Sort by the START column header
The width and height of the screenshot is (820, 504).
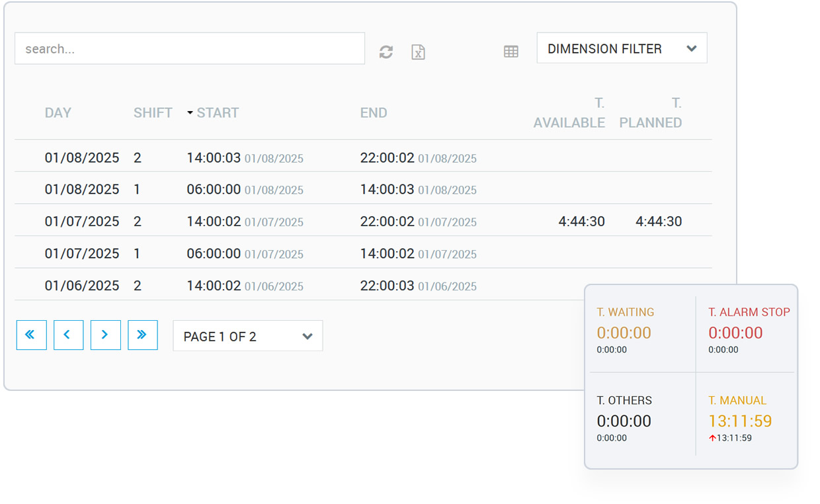point(218,113)
